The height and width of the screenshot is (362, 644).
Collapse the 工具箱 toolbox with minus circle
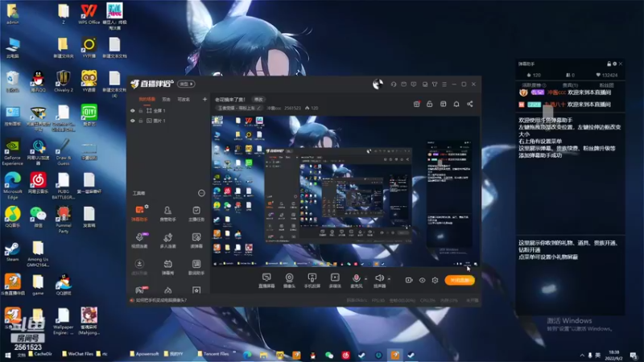(201, 193)
